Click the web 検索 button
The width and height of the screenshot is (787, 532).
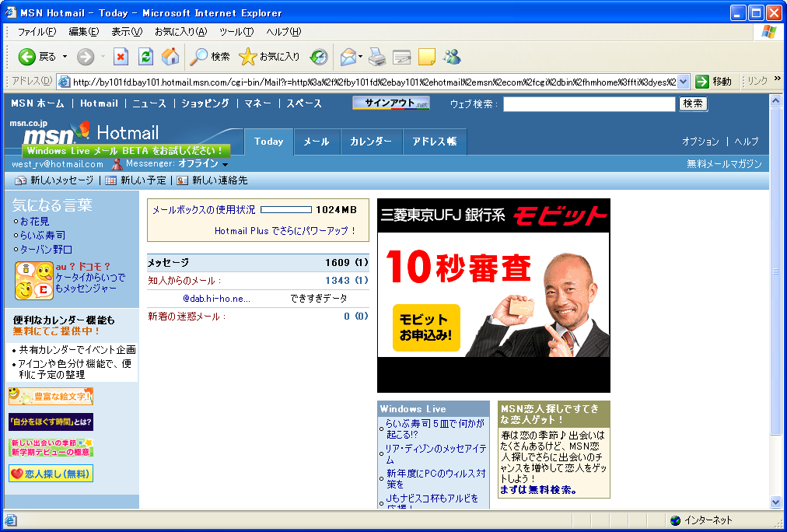point(693,104)
